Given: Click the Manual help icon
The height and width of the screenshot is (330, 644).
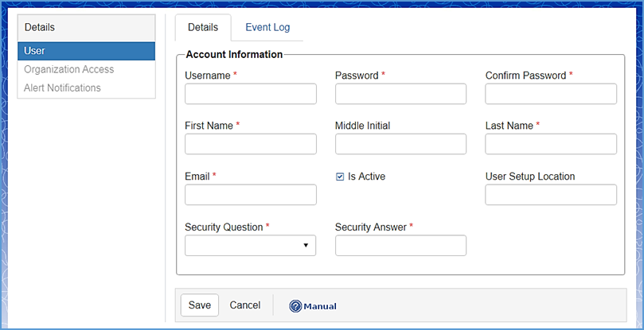Looking at the screenshot, I should [295, 306].
